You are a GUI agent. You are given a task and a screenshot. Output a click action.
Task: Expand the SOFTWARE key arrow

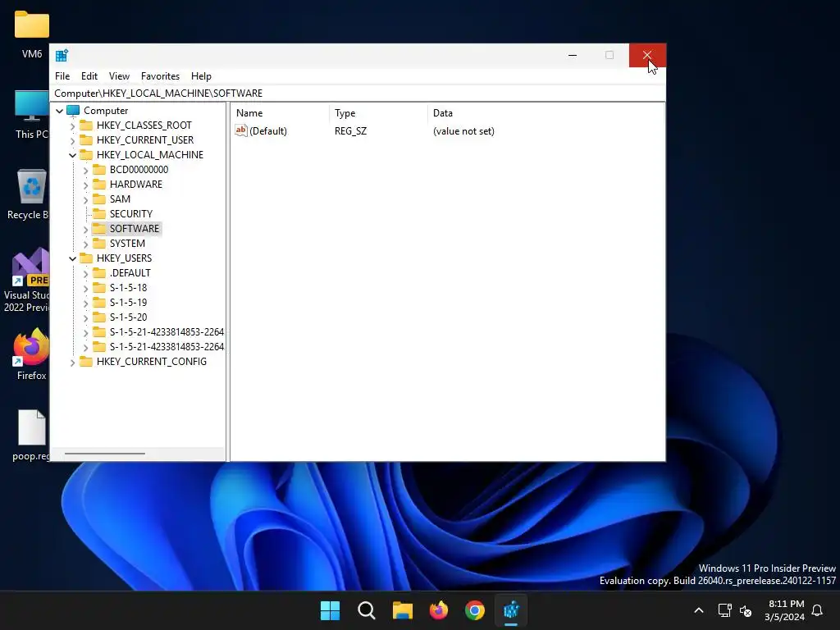coord(85,230)
